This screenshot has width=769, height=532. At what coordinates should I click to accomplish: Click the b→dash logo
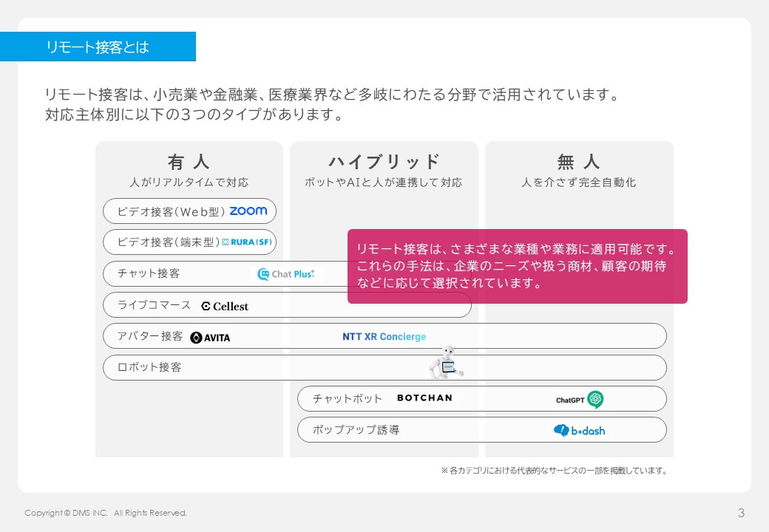[579, 430]
